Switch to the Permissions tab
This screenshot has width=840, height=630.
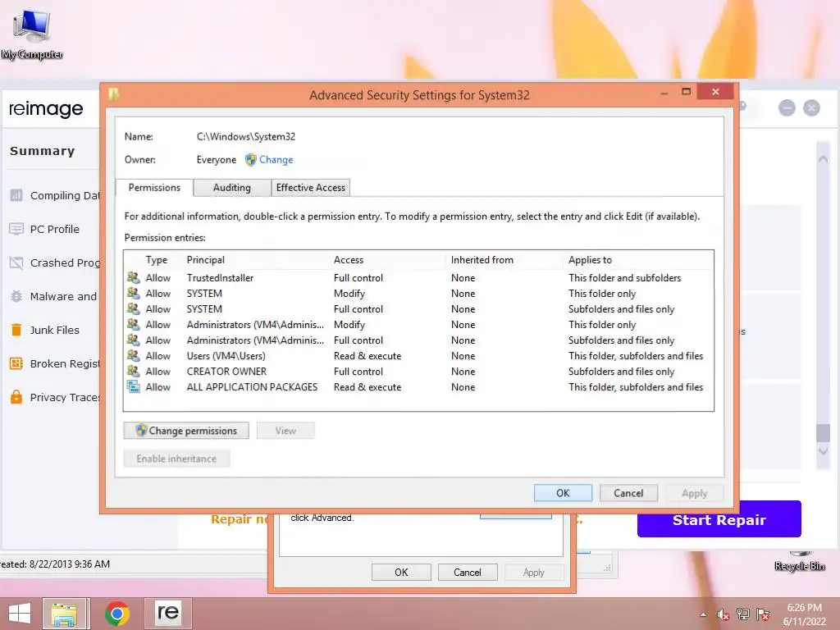click(154, 188)
